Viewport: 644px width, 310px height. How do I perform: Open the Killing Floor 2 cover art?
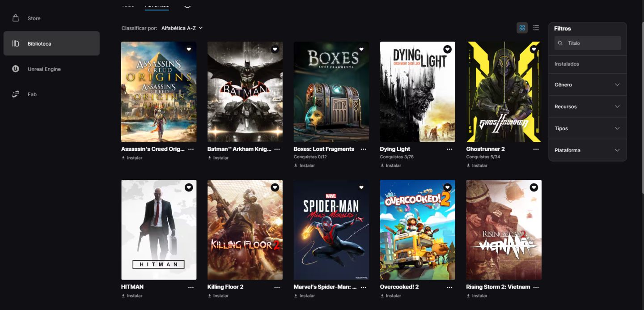click(x=245, y=230)
